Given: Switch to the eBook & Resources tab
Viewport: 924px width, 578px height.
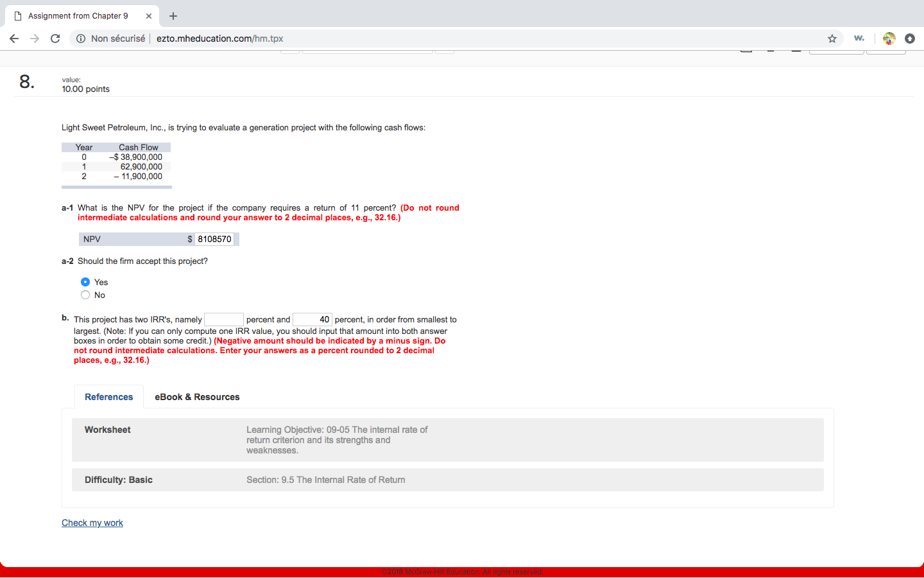Looking at the screenshot, I should pos(197,397).
